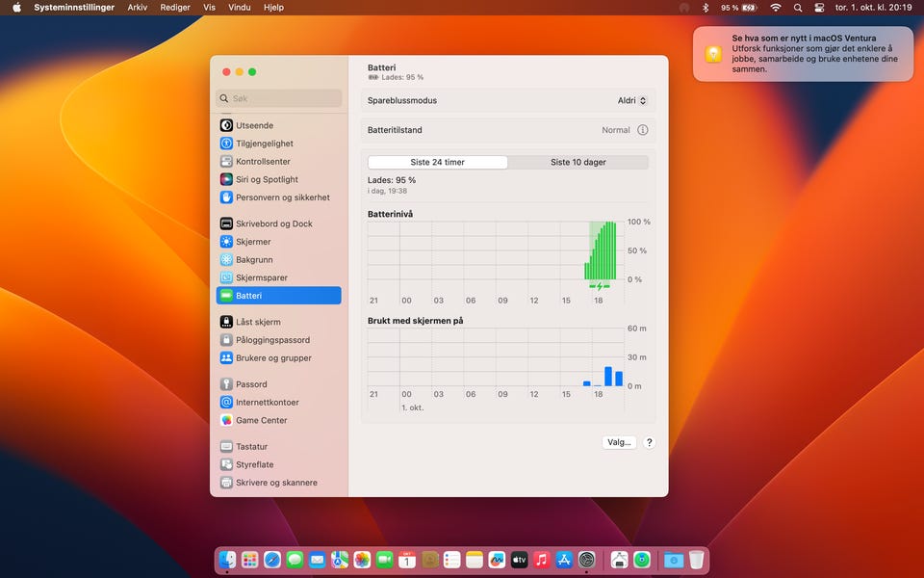Switch to the Siste 10 dager tab

click(578, 162)
